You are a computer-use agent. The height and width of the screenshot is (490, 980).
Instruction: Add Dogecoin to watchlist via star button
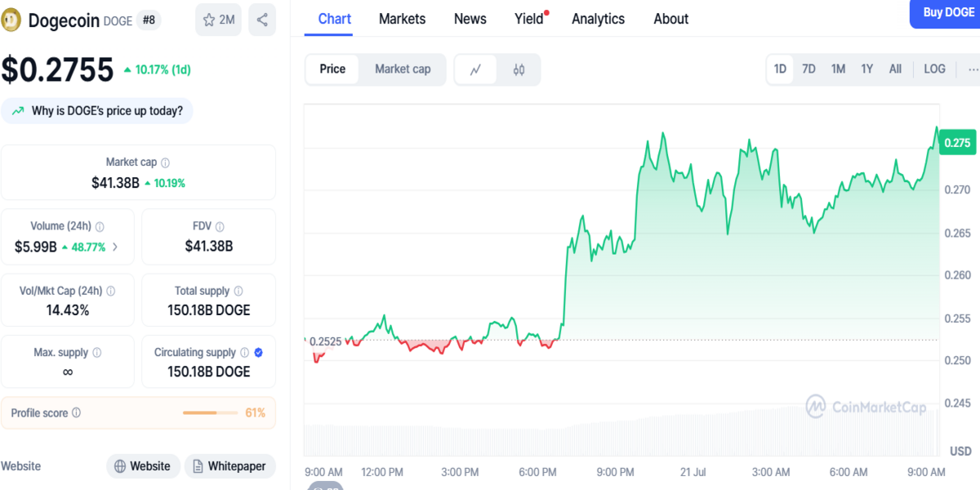[x=218, y=20]
